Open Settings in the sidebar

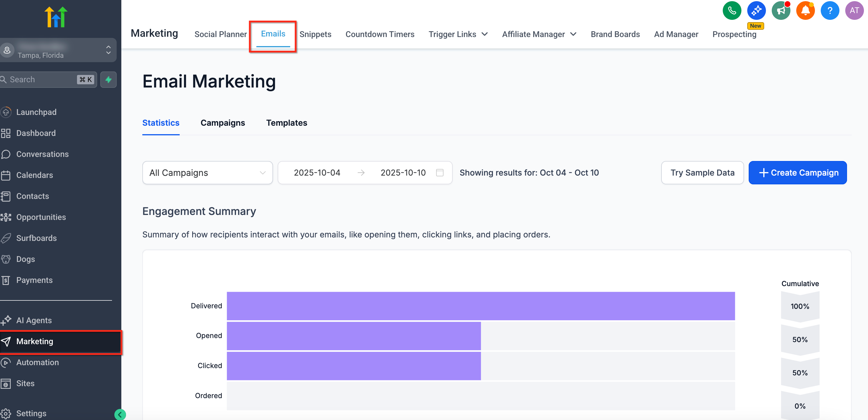click(31, 413)
